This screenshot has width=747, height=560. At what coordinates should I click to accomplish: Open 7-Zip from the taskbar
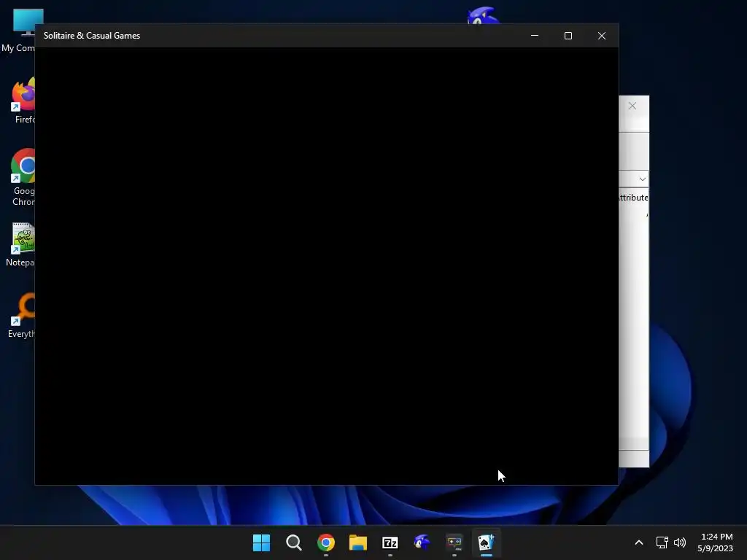390,542
